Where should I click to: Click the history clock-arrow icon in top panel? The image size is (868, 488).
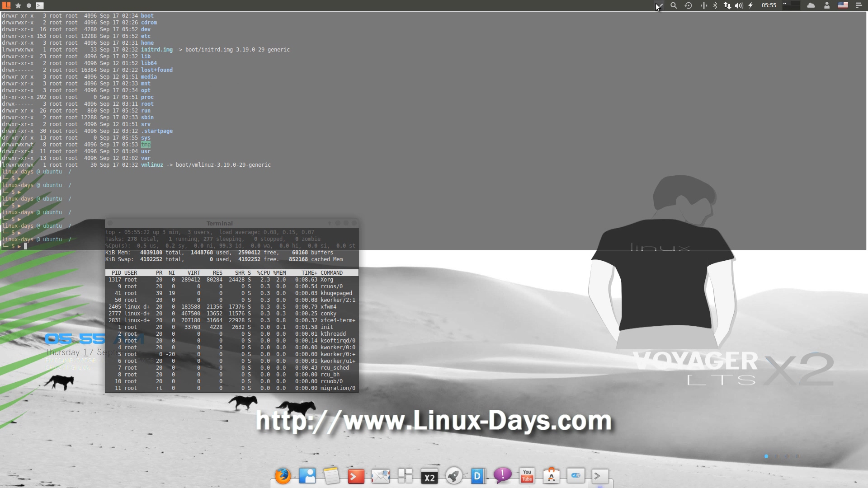[x=688, y=5]
